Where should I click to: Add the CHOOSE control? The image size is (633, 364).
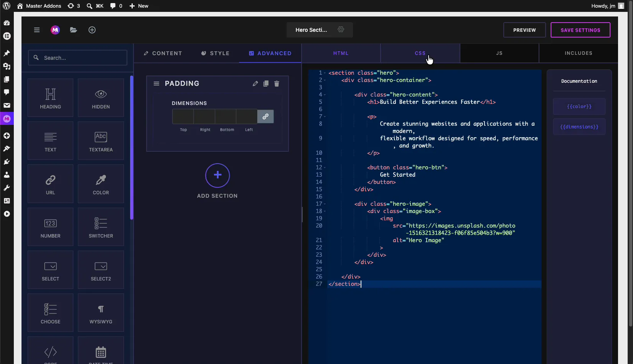pos(50,313)
